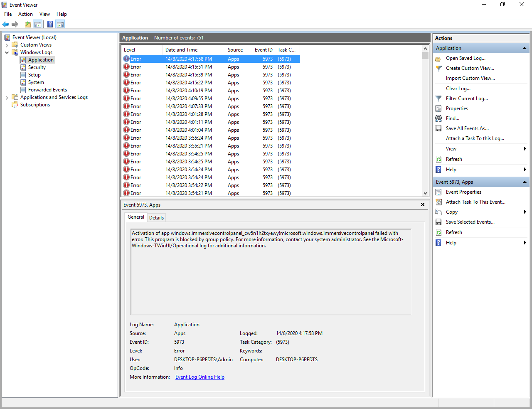This screenshot has height=409, width=532.
Task: Open the Event Log Online Help link
Action: pyautogui.click(x=199, y=377)
